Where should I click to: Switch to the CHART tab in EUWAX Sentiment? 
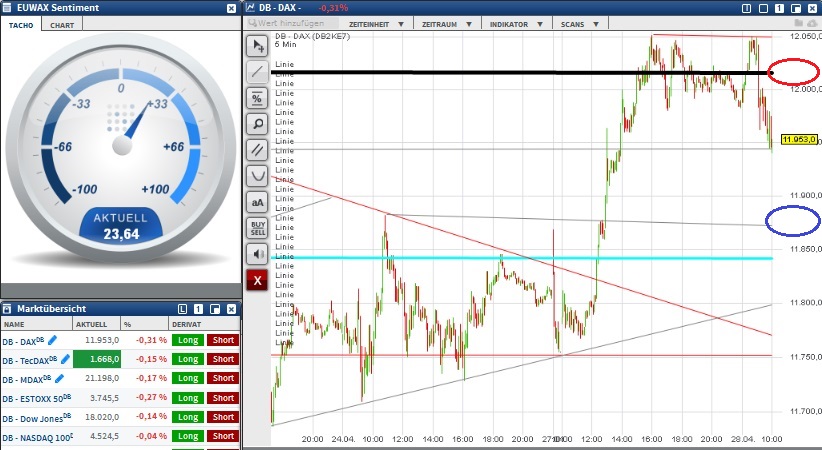pyautogui.click(x=62, y=25)
